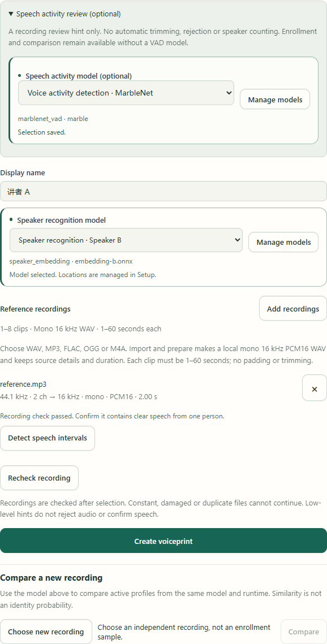Image resolution: width=327 pixels, height=644 pixels.
Task: Click the 'Selection saved.' status text
Action: pyautogui.click(x=42, y=132)
